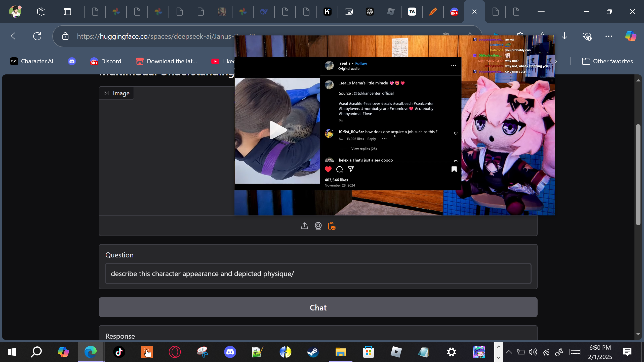Expand View replies (25)
The height and width of the screenshot is (362, 644).
(x=364, y=149)
